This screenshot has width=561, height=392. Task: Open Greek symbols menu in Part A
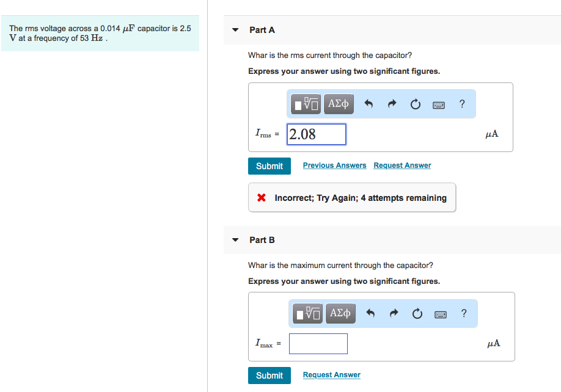point(339,104)
